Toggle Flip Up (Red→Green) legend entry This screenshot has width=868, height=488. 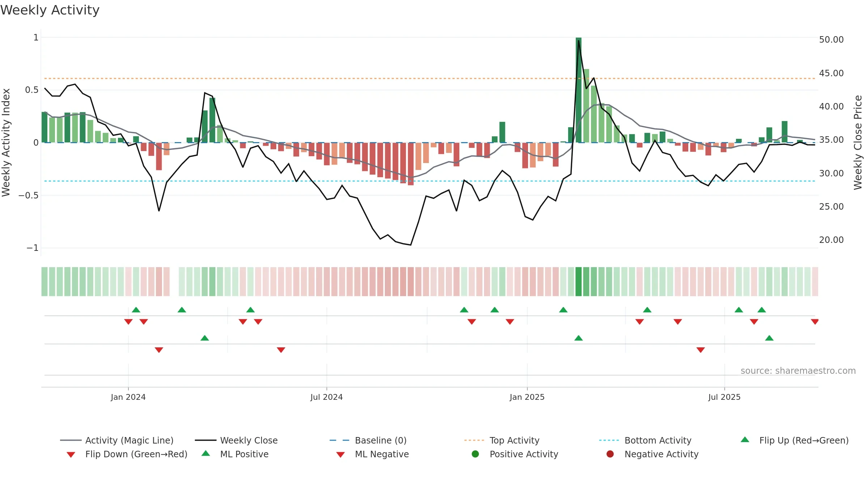(794, 440)
